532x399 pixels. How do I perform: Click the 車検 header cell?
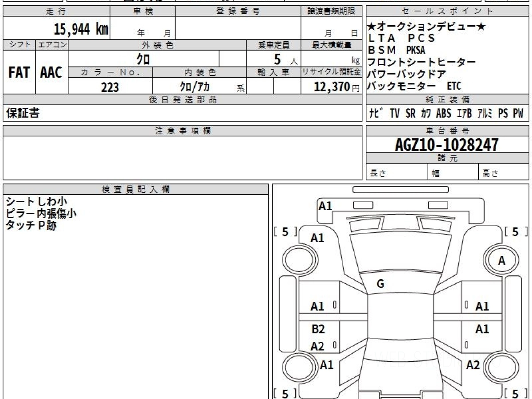point(142,12)
